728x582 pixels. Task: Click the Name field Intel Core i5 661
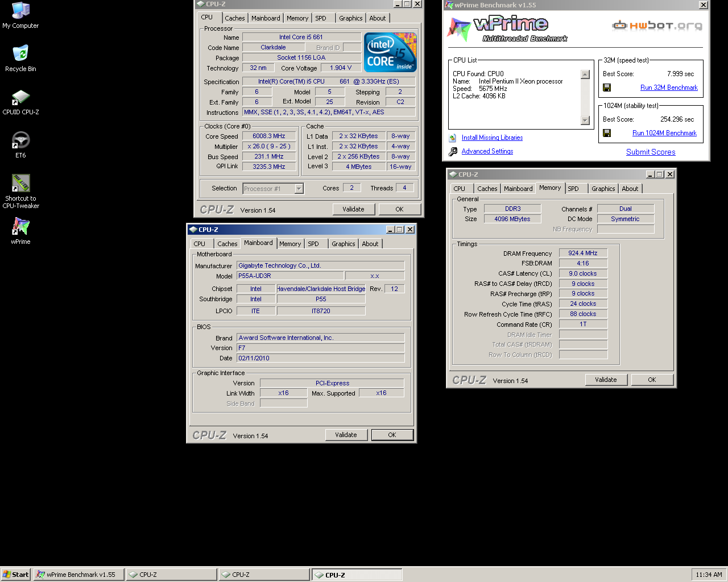(301, 38)
